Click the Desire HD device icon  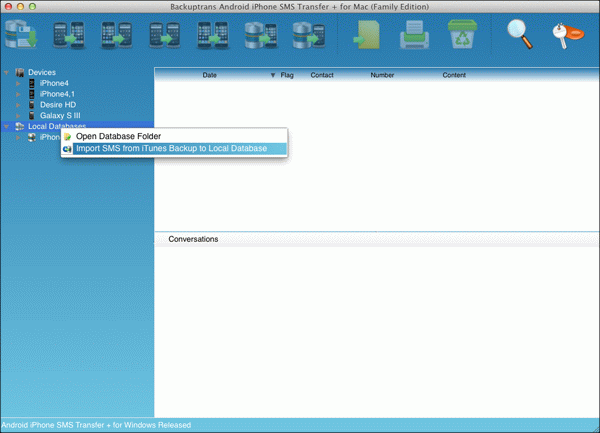click(32, 104)
